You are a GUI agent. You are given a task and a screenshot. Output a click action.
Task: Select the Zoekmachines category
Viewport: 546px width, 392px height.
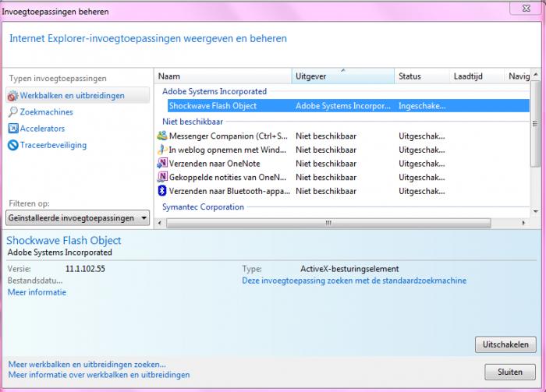pos(46,112)
